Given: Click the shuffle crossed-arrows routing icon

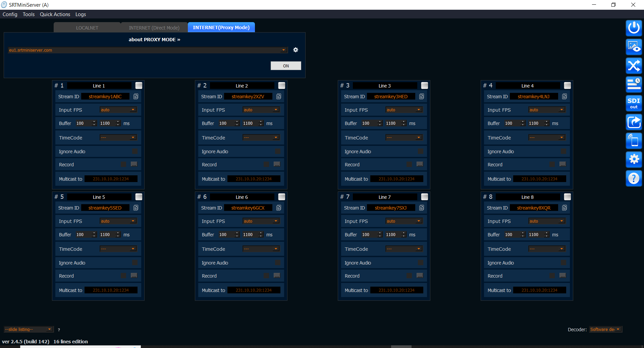Looking at the screenshot, I should pos(634,65).
